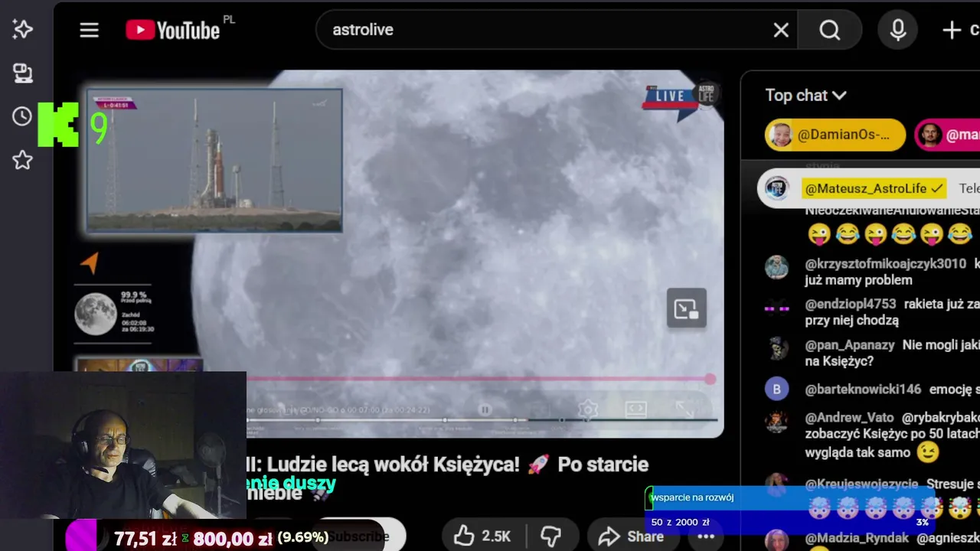980x551 pixels.
Task: Open @Madzia_Ryndak chat author name
Action: 857,538
